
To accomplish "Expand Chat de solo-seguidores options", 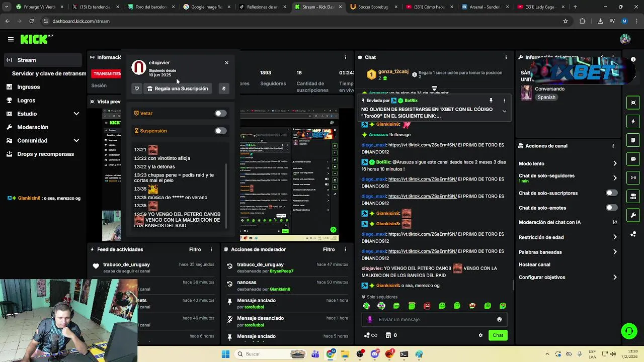I will point(615,178).
